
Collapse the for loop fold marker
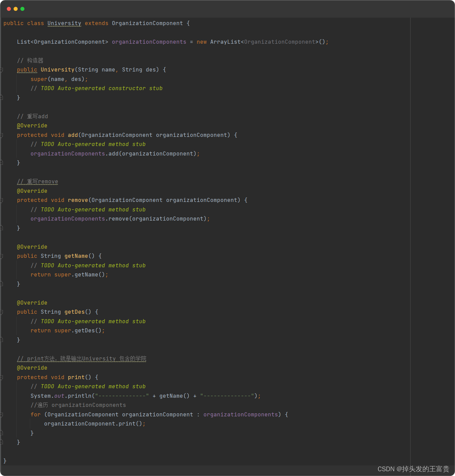click(x=1, y=415)
